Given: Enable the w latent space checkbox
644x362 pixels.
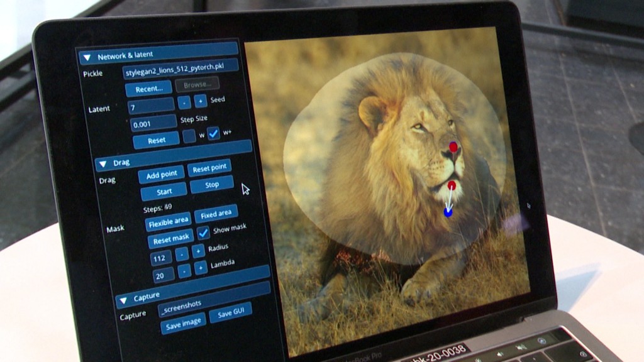Looking at the screenshot, I should (189, 136).
